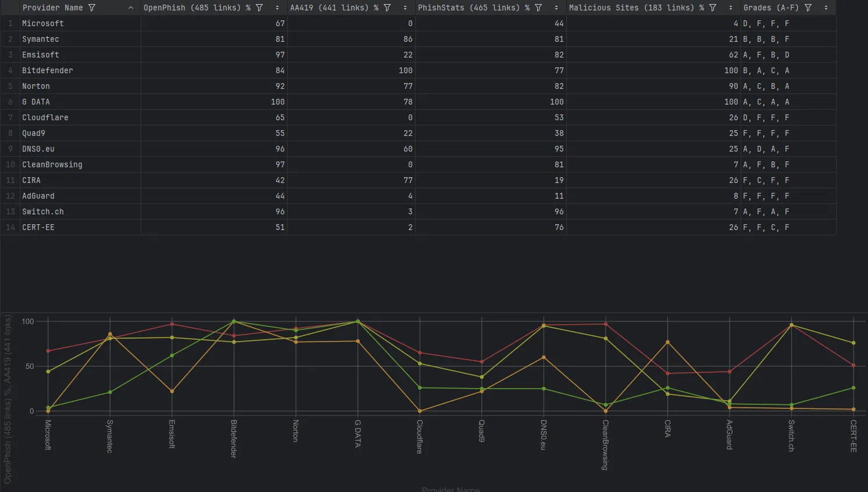This screenshot has height=492, width=868.
Task: Open sort options for PhishStats column
Action: click(556, 8)
